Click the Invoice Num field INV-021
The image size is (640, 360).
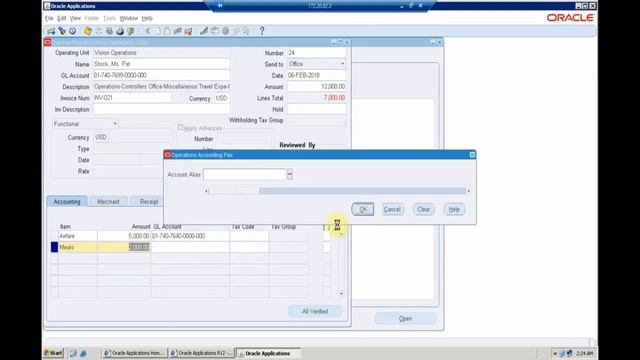[x=132, y=98]
